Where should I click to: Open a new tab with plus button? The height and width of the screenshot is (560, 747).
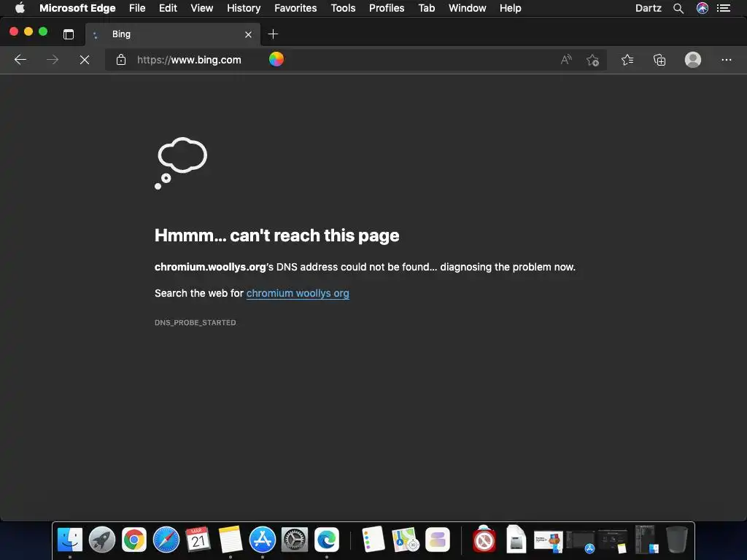coord(273,34)
